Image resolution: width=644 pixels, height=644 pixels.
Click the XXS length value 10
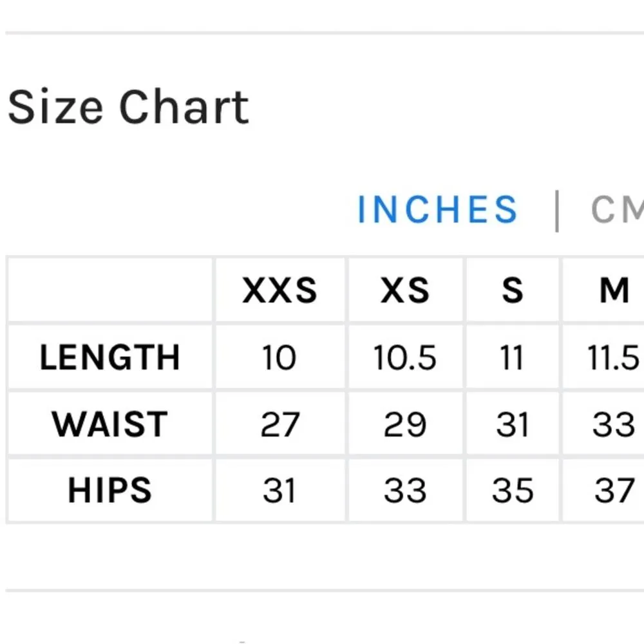click(279, 358)
